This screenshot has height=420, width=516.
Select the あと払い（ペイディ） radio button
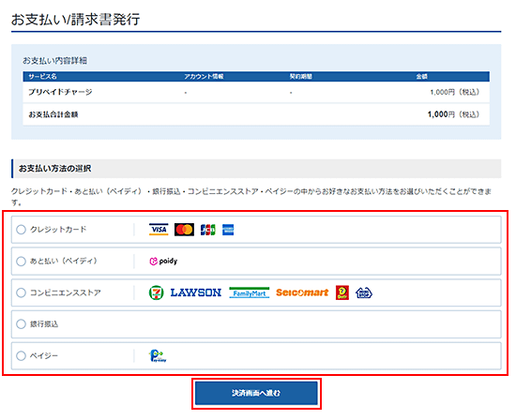tap(21, 262)
